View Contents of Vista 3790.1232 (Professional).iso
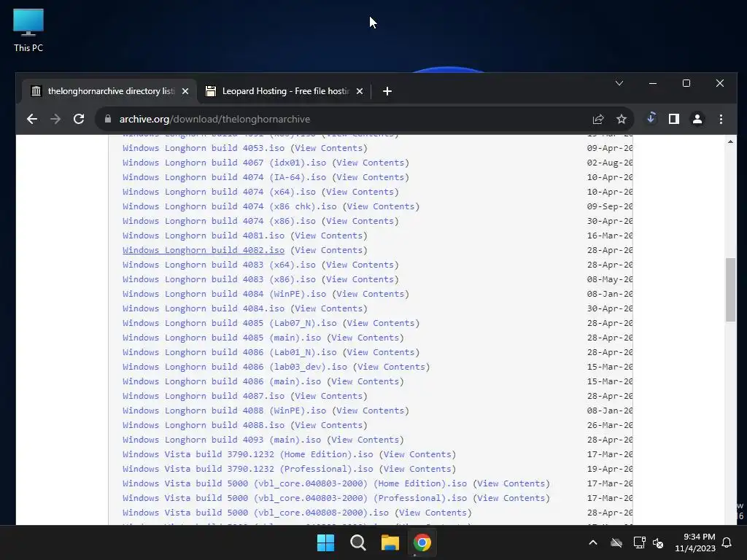Viewport: 747px width, 560px height. coord(418,469)
